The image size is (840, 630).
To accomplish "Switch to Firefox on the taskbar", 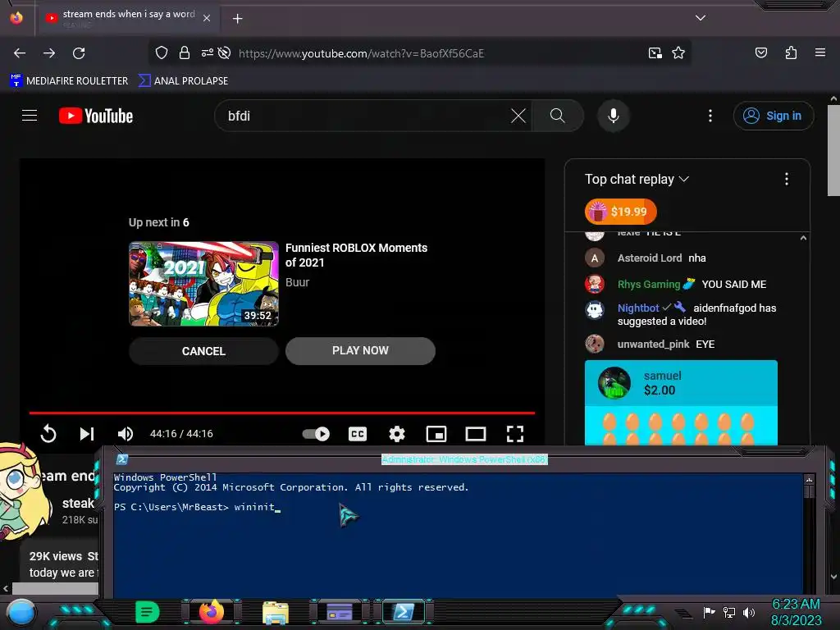I will [x=211, y=612].
